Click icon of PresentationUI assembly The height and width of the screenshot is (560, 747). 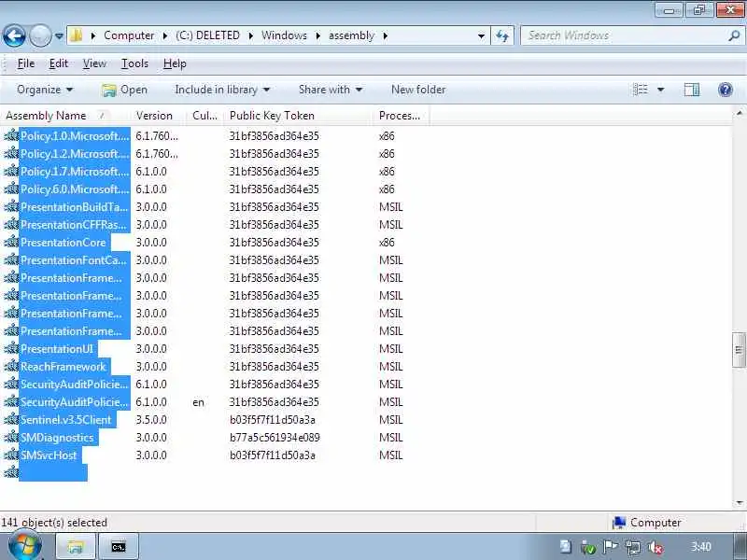click(x=10, y=349)
